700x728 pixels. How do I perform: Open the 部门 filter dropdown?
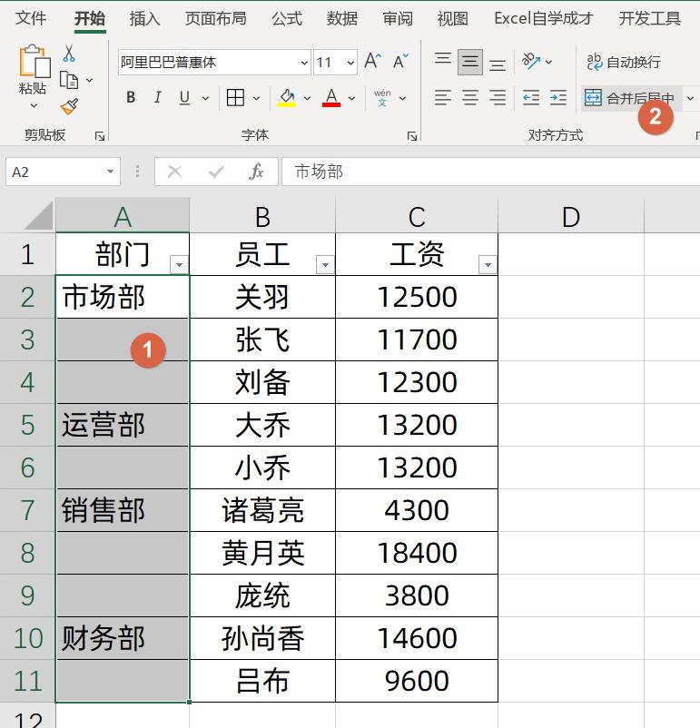point(179,265)
